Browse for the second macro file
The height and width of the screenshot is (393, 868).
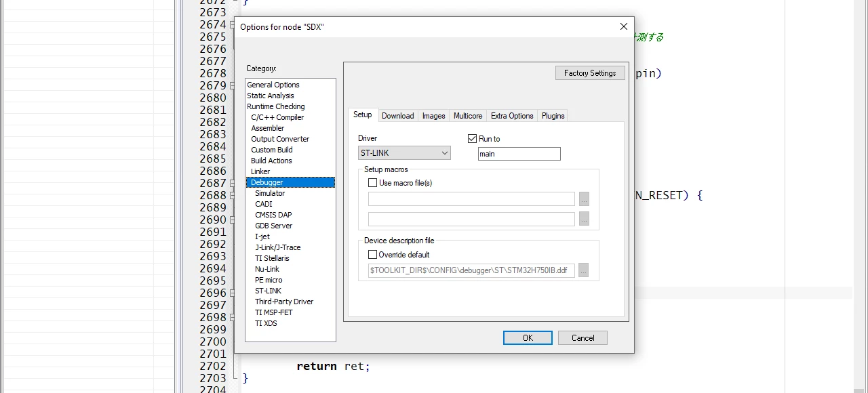[x=584, y=219]
